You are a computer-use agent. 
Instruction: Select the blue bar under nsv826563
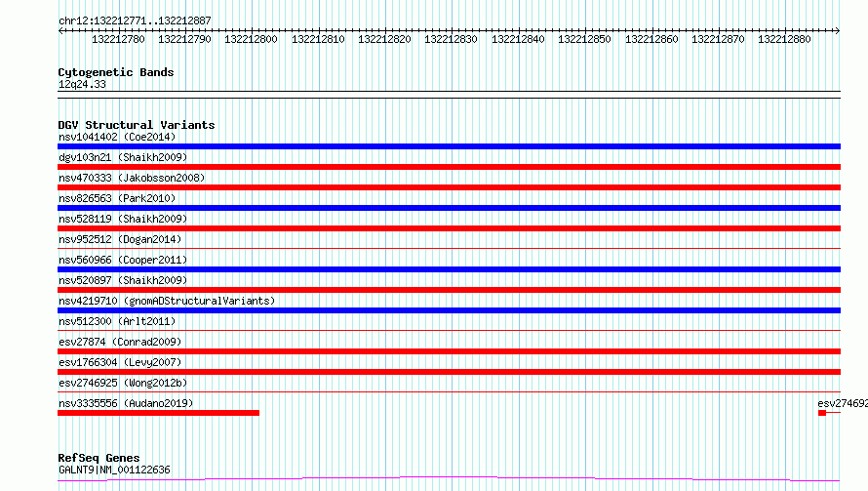click(x=449, y=208)
